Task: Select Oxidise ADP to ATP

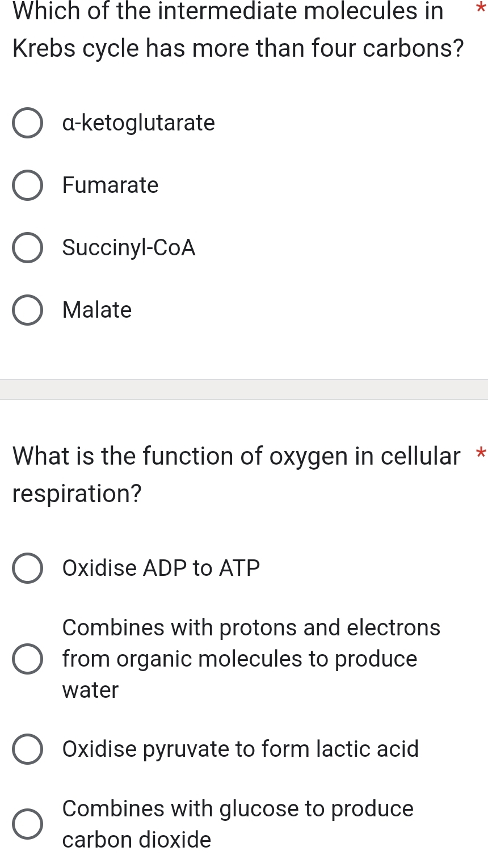Action: click(27, 568)
